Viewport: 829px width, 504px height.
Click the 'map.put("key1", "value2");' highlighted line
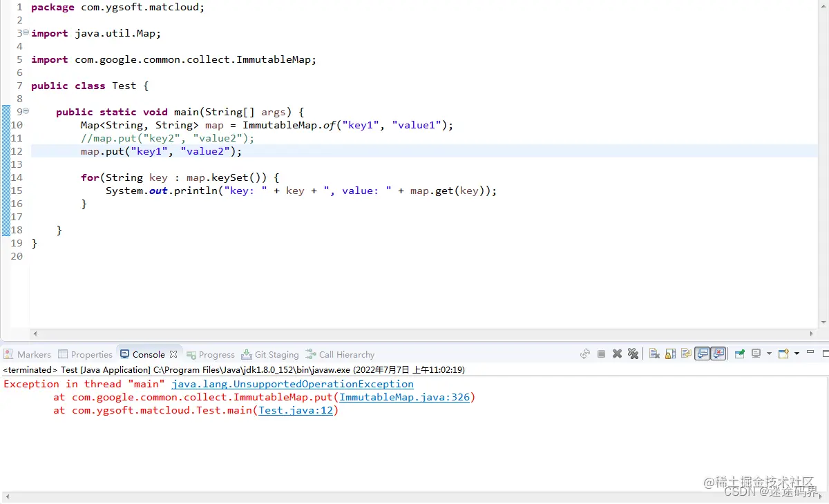pos(161,151)
